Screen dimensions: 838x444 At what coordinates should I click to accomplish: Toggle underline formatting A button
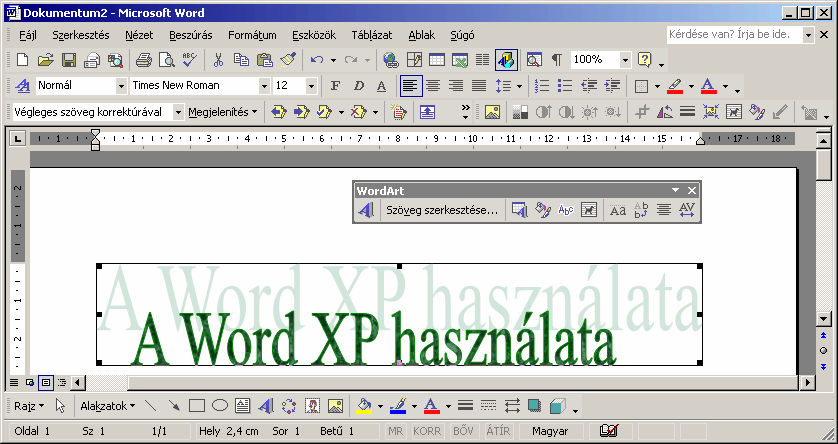pyautogui.click(x=381, y=85)
